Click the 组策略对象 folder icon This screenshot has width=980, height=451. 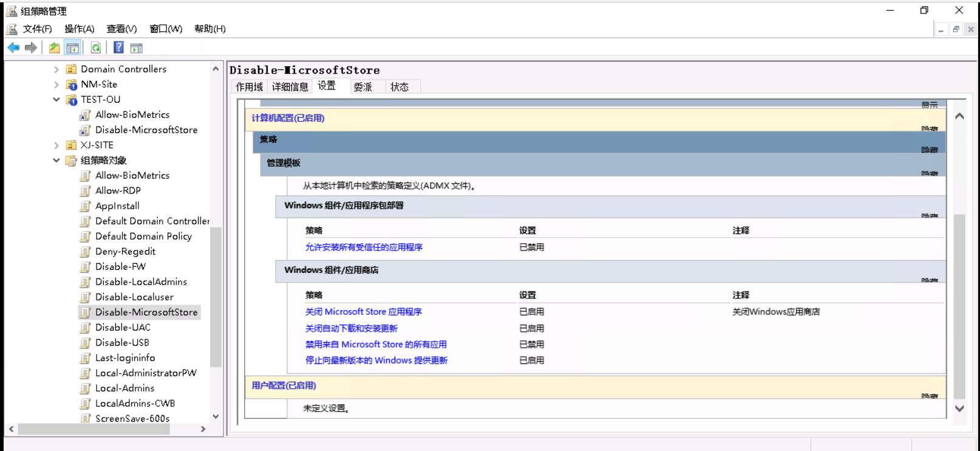[72, 160]
